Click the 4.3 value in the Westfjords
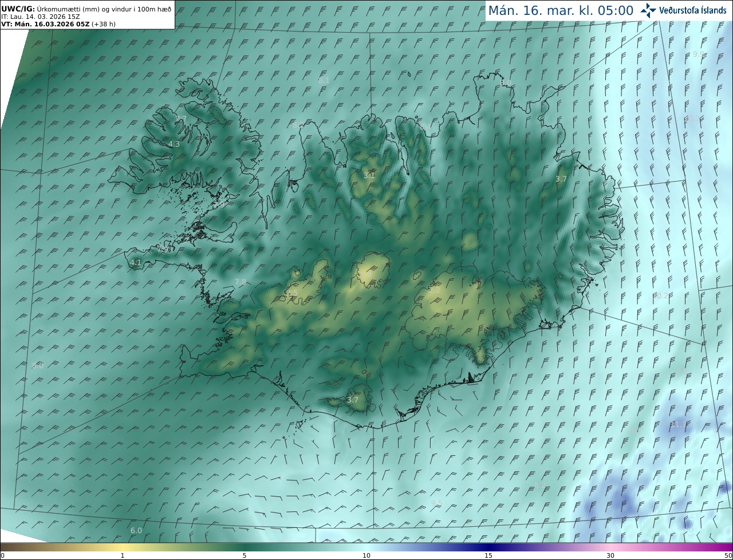This screenshot has height=560, width=733. pyautogui.click(x=174, y=144)
